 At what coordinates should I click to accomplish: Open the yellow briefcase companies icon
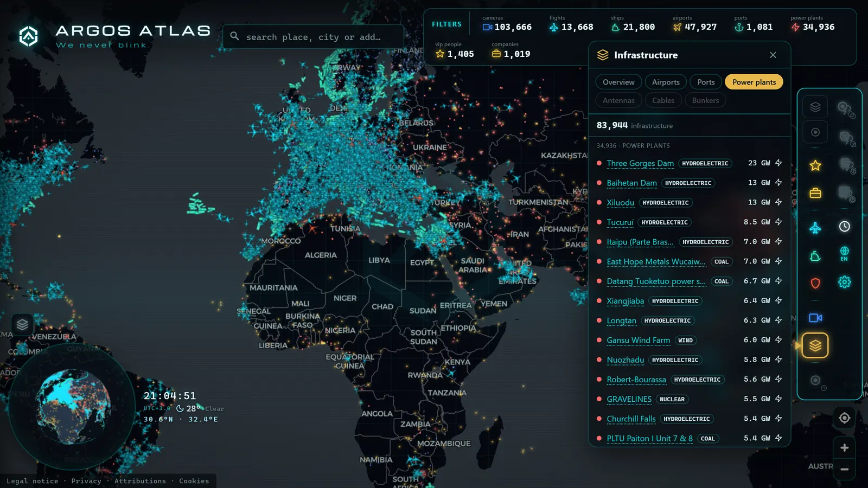click(815, 193)
